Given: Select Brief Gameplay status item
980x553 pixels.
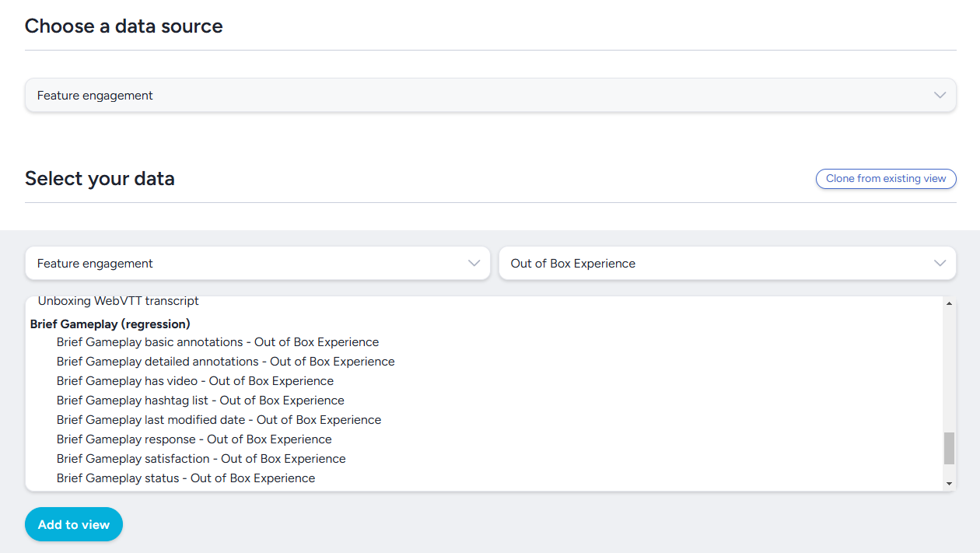Looking at the screenshot, I should [x=186, y=478].
